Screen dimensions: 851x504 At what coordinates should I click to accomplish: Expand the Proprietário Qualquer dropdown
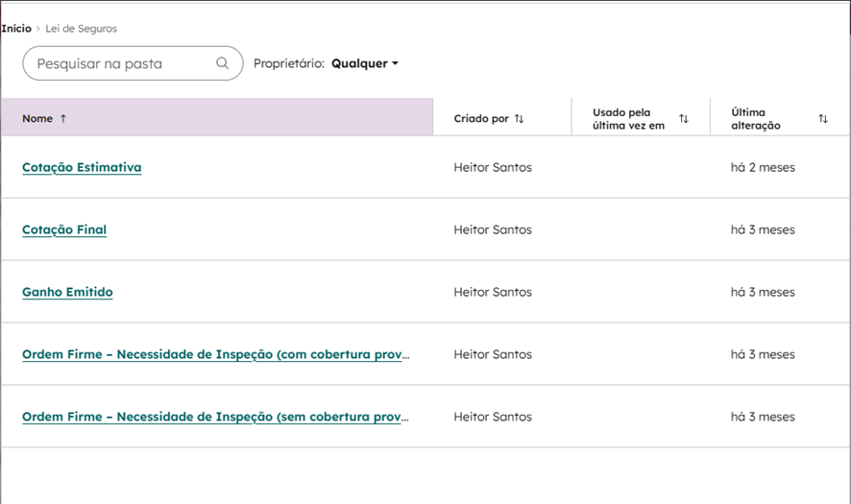click(364, 63)
